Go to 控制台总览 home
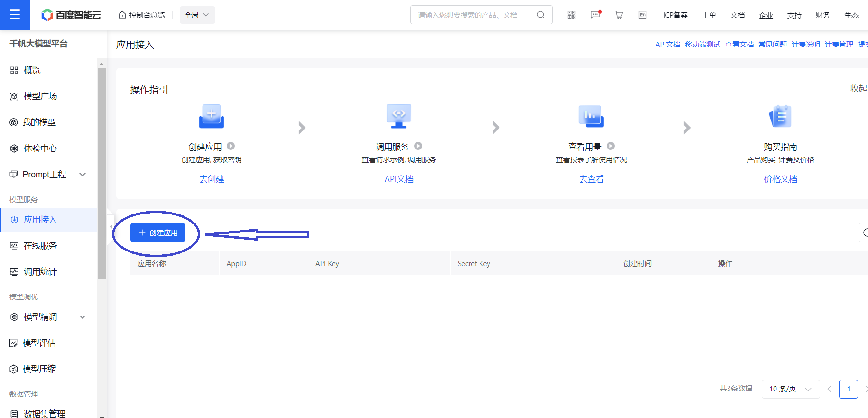The height and width of the screenshot is (418, 868). click(x=141, y=15)
